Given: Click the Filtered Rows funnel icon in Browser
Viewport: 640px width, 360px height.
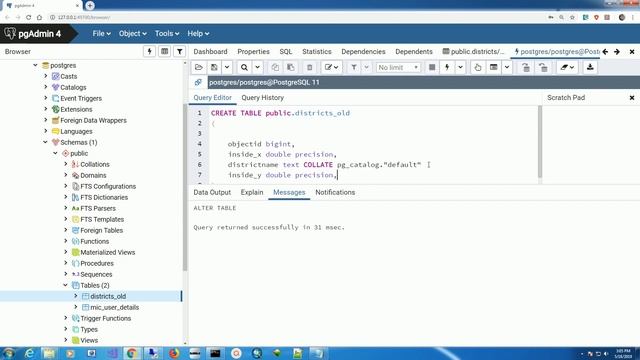Looking at the screenshot, I should (x=180, y=51).
